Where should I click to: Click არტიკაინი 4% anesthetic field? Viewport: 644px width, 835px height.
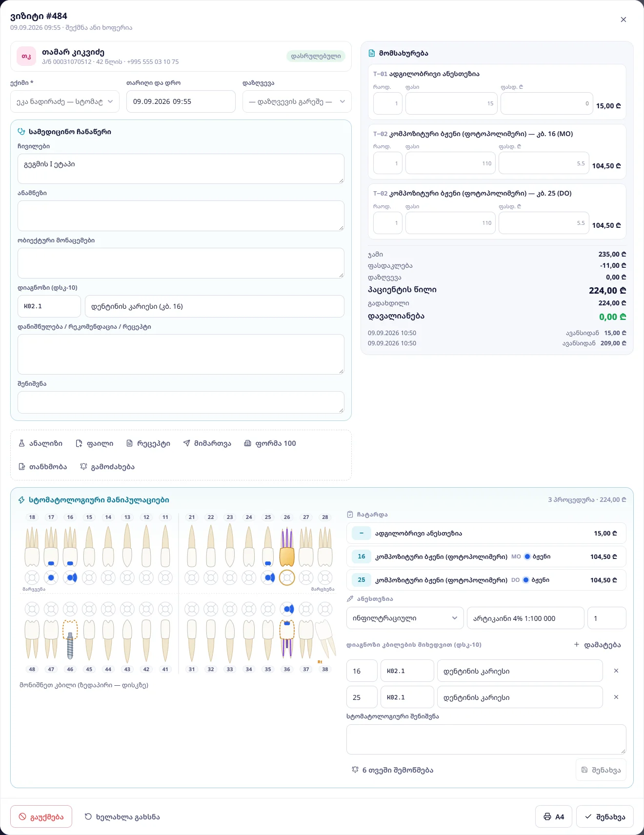pos(525,618)
